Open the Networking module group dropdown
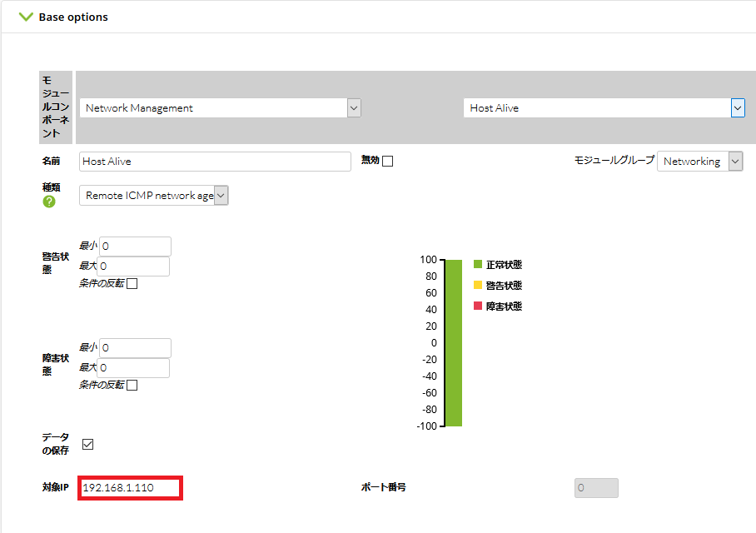 click(x=699, y=161)
